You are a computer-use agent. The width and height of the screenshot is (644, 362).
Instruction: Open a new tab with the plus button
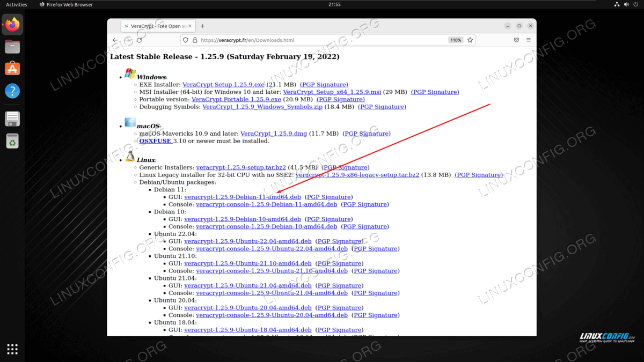(x=202, y=26)
